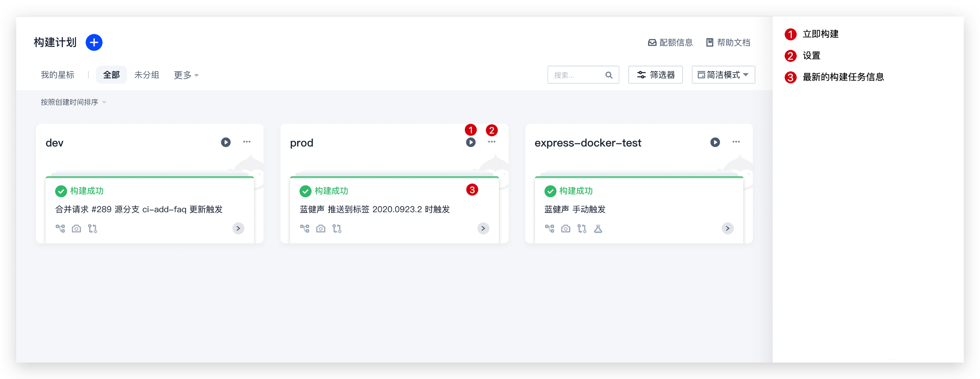The width and height of the screenshot is (980, 379).
Task: Click camera icon on express-docker-test card
Action: click(x=566, y=229)
